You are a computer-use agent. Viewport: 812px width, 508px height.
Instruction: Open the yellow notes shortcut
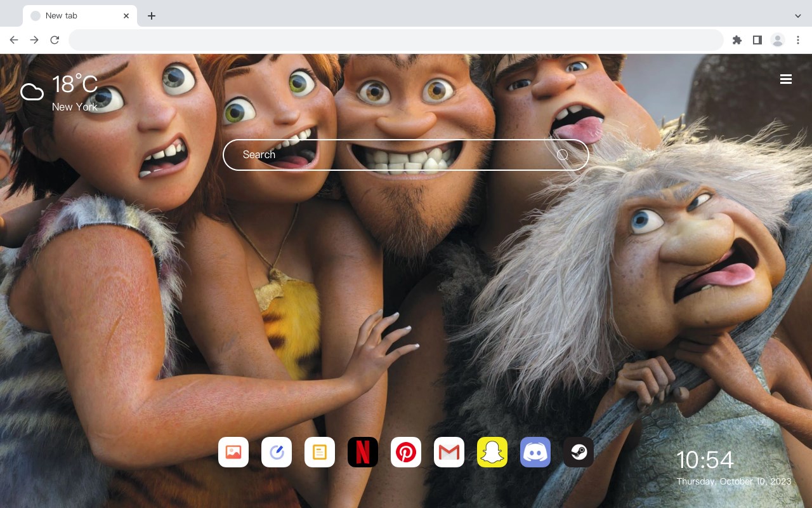(x=320, y=452)
